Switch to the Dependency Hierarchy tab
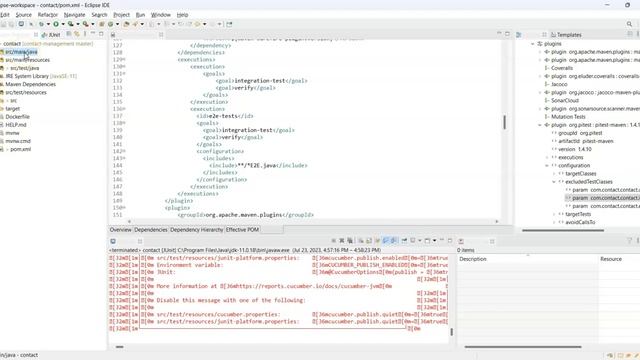Viewport: 640px width, 360px height. (x=196, y=230)
